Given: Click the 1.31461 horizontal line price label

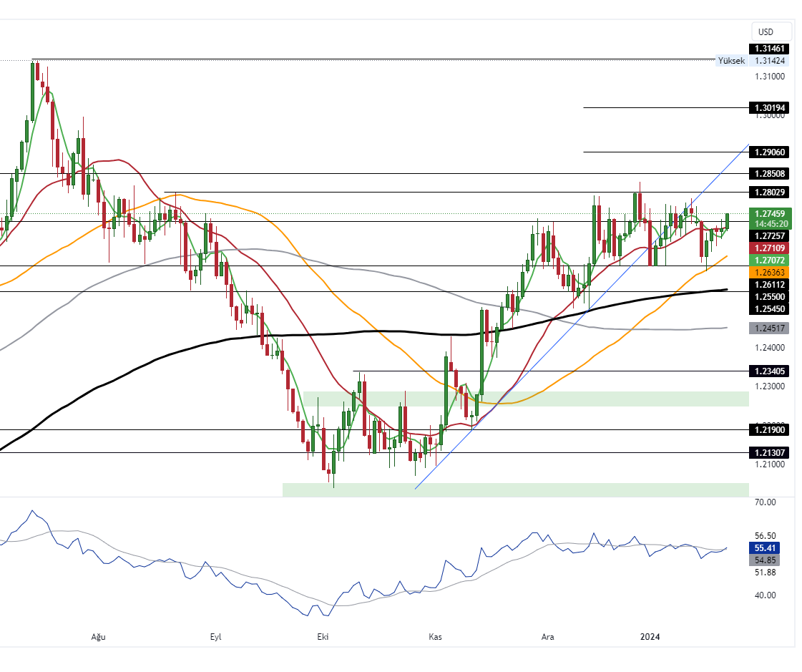Looking at the screenshot, I should pyautogui.click(x=769, y=49).
